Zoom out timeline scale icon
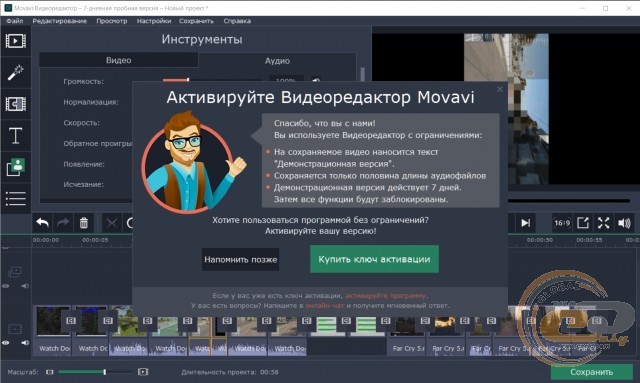Viewport: 640px width, 383px height. [50, 372]
